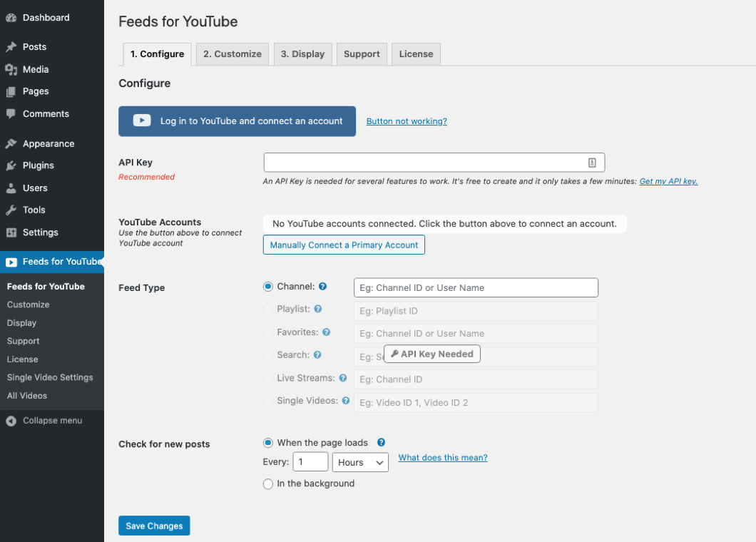Viewport: 756px width, 542px height.
Task: Select 'When the page loads' radio option
Action: pyautogui.click(x=268, y=443)
